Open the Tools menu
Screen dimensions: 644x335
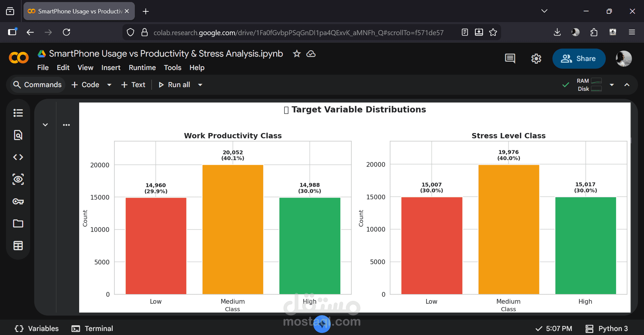pyautogui.click(x=172, y=68)
